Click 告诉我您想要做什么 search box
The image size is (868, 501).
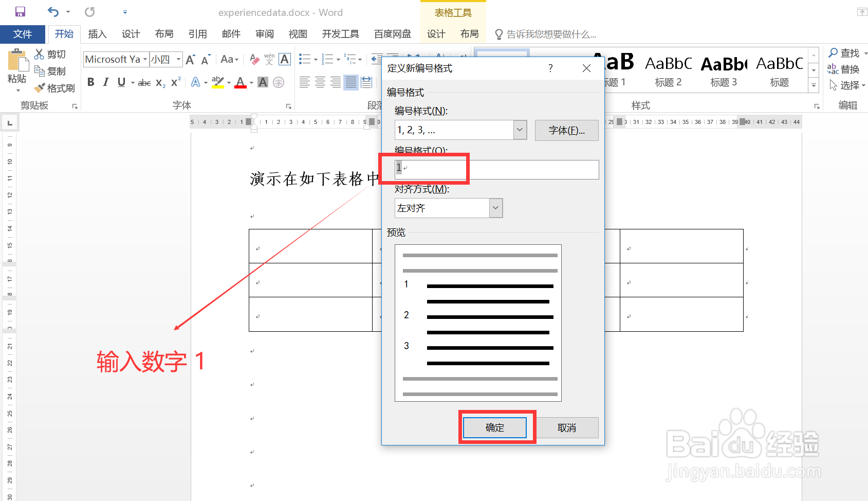click(546, 34)
